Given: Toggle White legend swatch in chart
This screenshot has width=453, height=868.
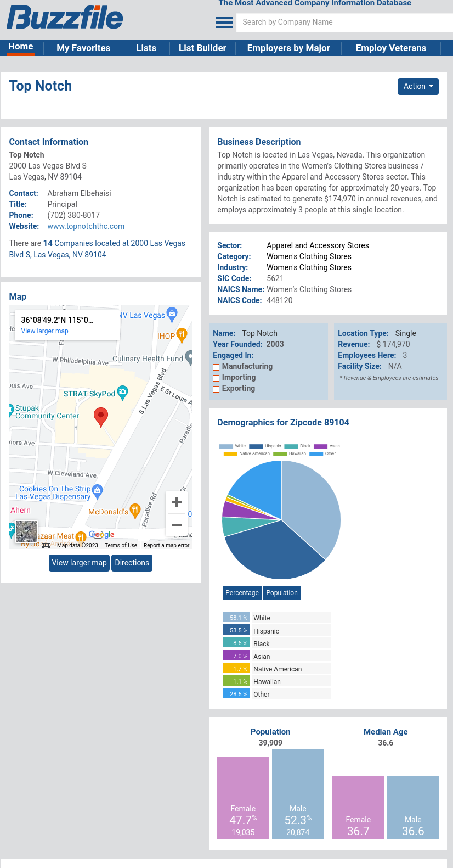Looking at the screenshot, I should [x=226, y=446].
